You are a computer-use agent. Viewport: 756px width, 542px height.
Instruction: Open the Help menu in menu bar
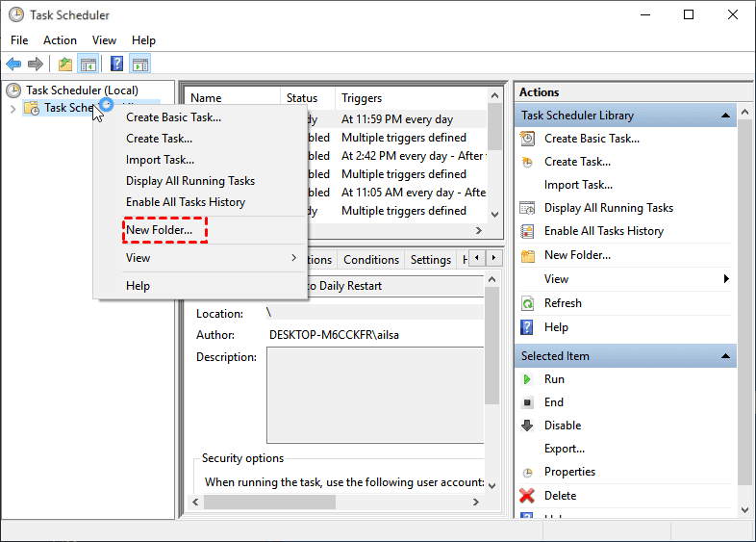tap(143, 40)
